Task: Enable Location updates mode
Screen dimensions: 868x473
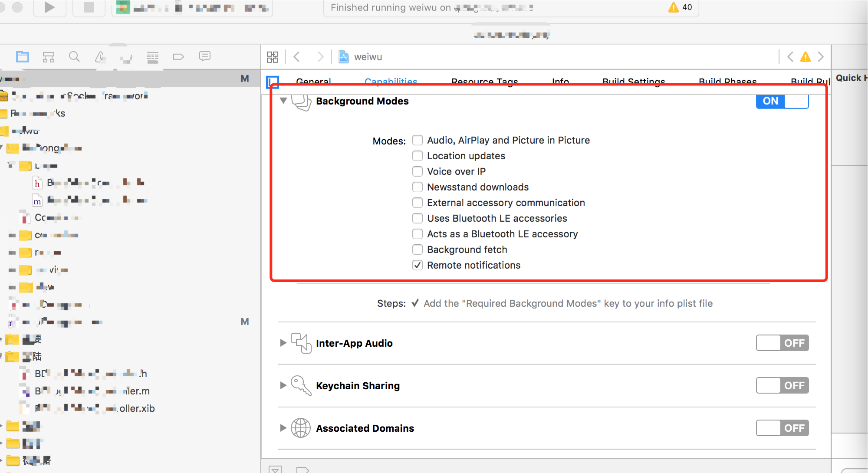Action: click(x=418, y=156)
